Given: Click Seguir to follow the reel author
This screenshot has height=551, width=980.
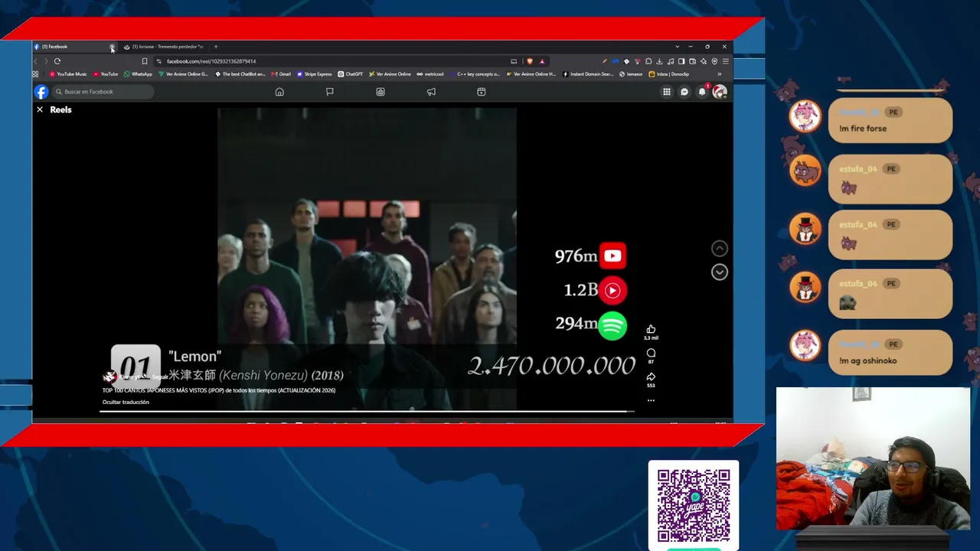Looking at the screenshot, I should tap(160, 377).
